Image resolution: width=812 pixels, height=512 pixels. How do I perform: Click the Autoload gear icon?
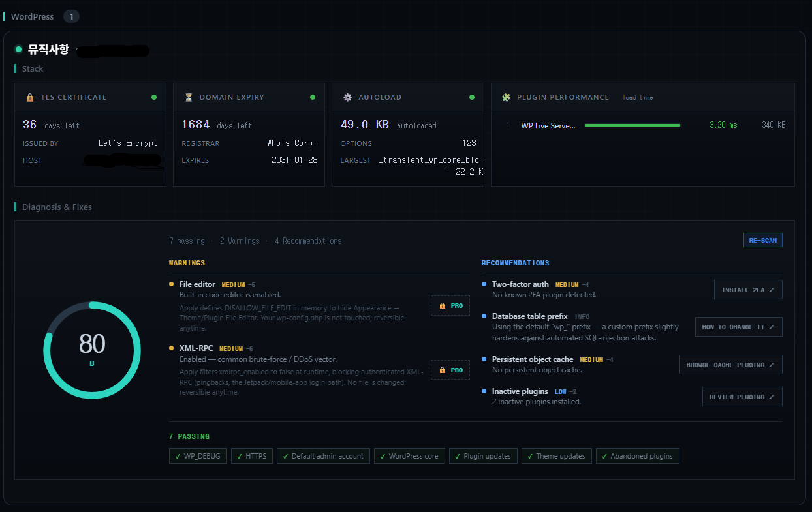347,97
